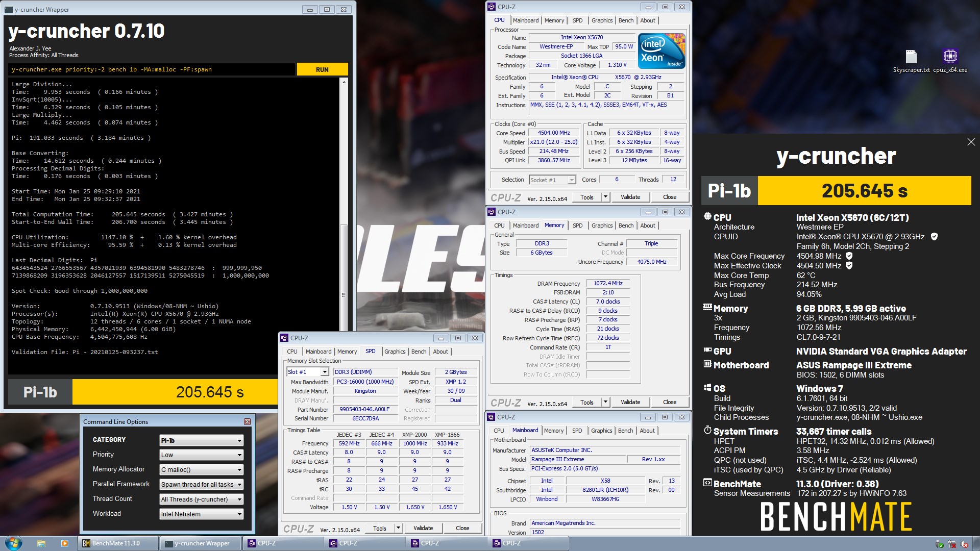Click the console scrollbar up arrow
This screenshot has height=551, width=980.
point(344,82)
